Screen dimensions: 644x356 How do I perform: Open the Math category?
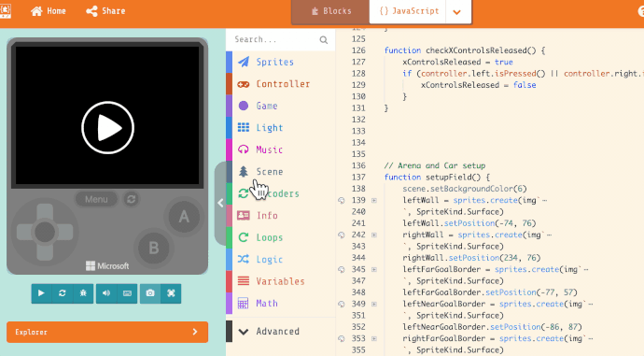click(x=281, y=304)
